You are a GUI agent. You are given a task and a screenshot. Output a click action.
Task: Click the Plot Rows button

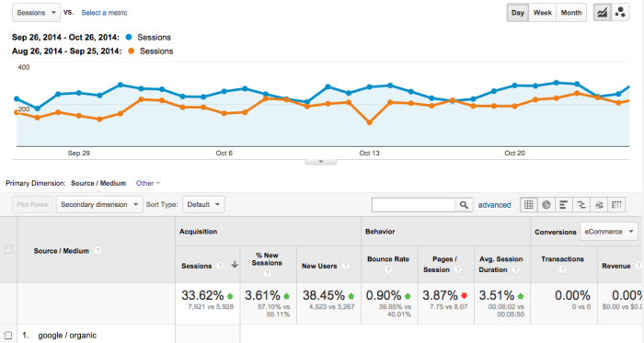click(32, 204)
